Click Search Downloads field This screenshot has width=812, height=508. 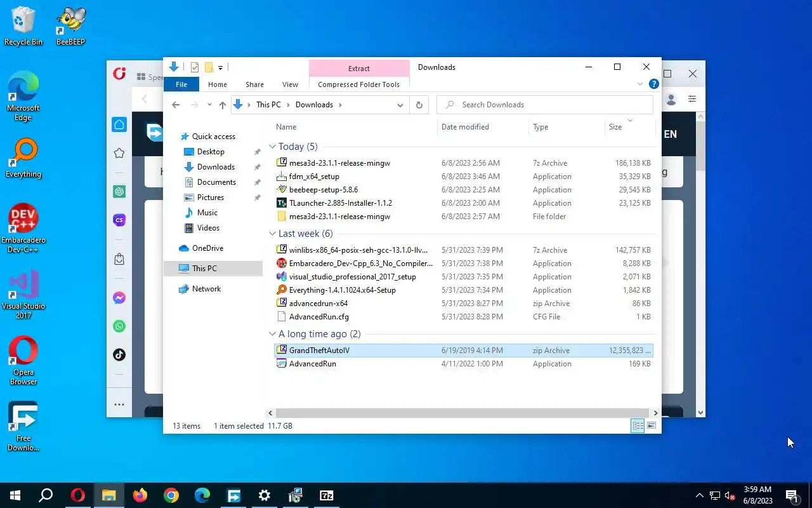point(546,105)
